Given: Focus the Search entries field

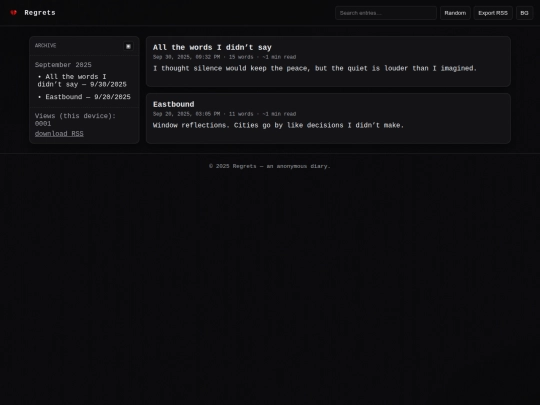Looking at the screenshot, I should click(386, 13).
